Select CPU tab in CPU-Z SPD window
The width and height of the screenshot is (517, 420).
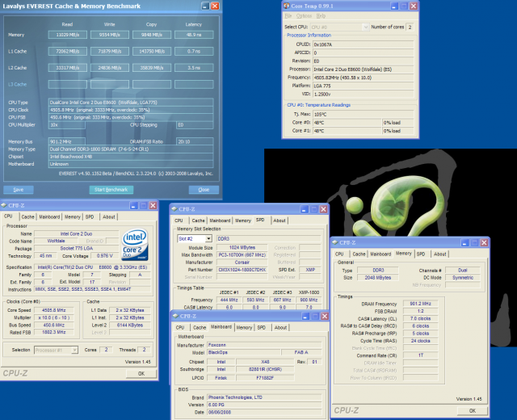(x=179, y=220)
